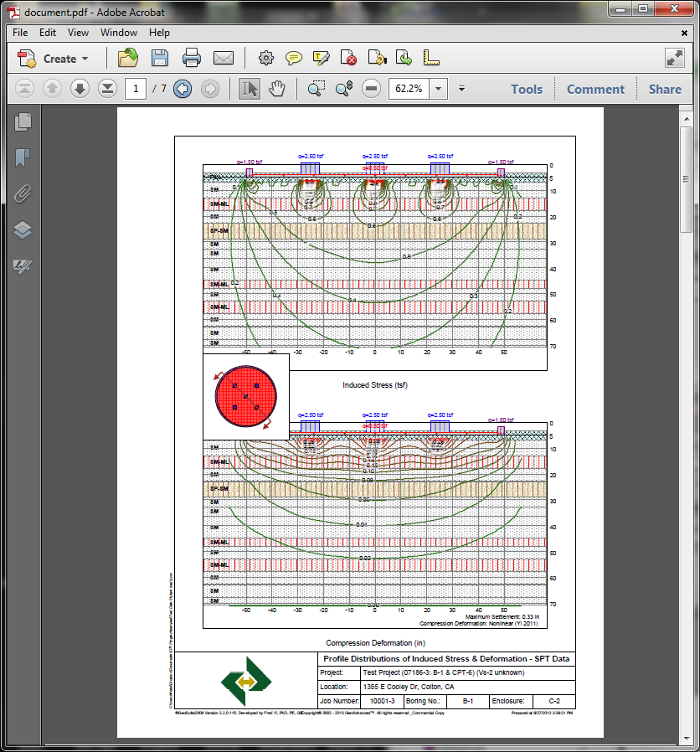Screen dimensions: 700x752
Task: Click the green and yellow company logo
Action: coord(246,681)
